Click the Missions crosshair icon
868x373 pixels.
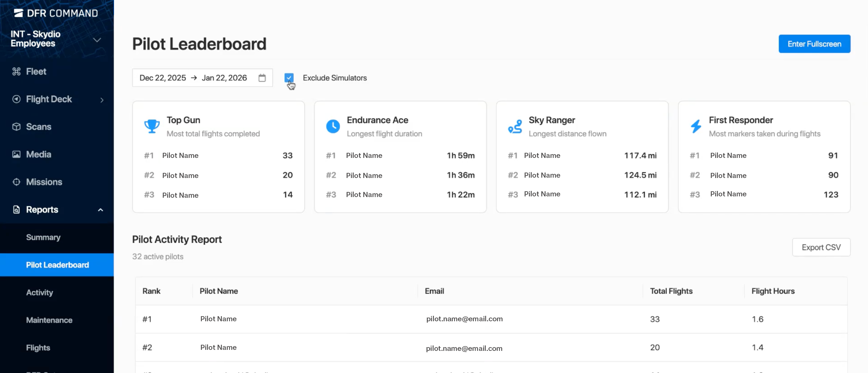[x=16, y=182]
